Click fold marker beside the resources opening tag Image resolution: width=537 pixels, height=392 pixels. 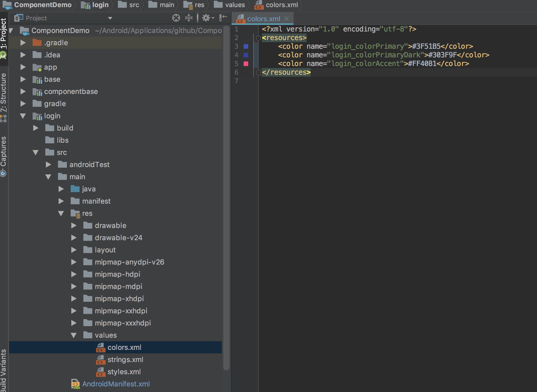point(258,38)
